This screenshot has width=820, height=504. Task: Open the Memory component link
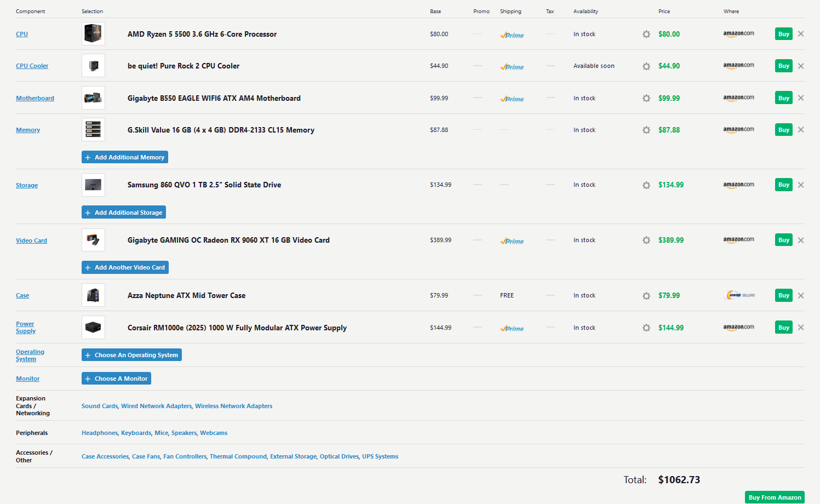[x=28, y=130]
